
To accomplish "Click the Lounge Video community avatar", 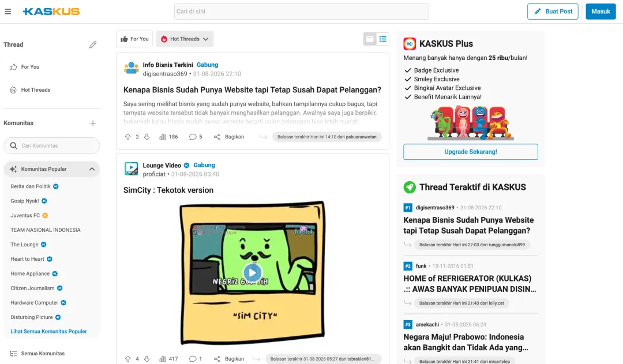I will [131, 169].
